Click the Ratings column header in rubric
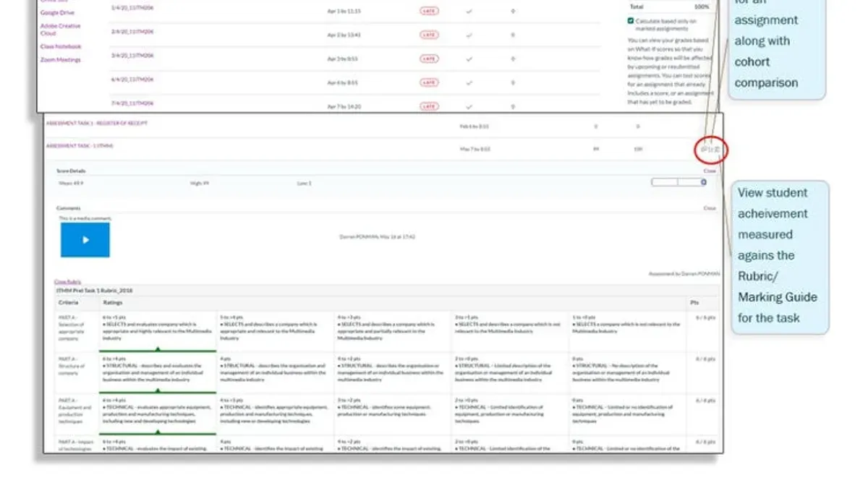This screenshot has width=868, height=488. point(113,302)
